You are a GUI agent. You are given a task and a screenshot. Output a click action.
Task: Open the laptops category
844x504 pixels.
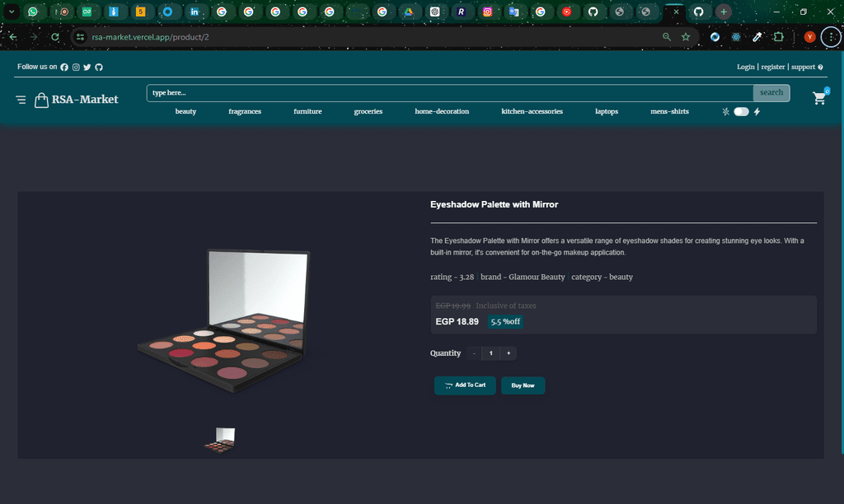(607, 111)
